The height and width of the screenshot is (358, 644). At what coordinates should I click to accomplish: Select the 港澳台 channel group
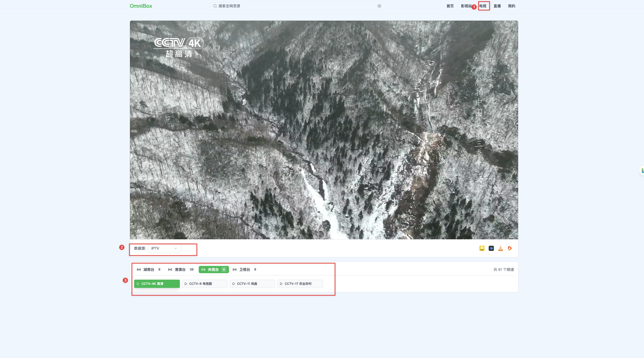tap(181, 270)
